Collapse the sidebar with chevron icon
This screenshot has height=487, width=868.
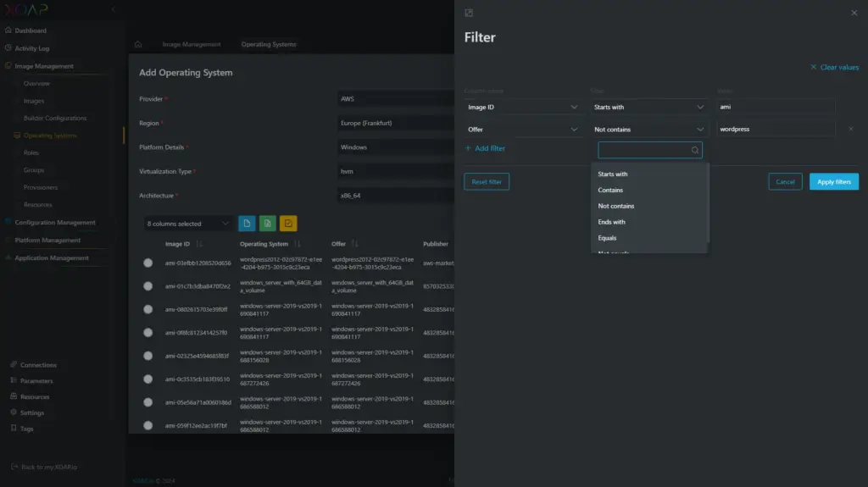114,9
